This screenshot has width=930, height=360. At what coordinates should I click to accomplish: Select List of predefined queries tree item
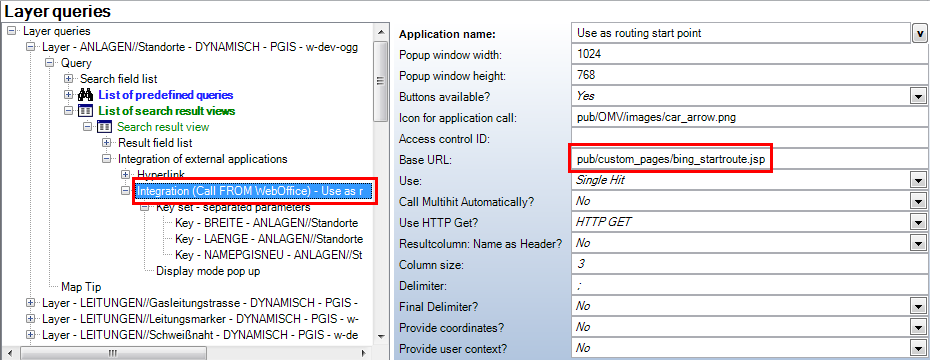tap(165, 94)
